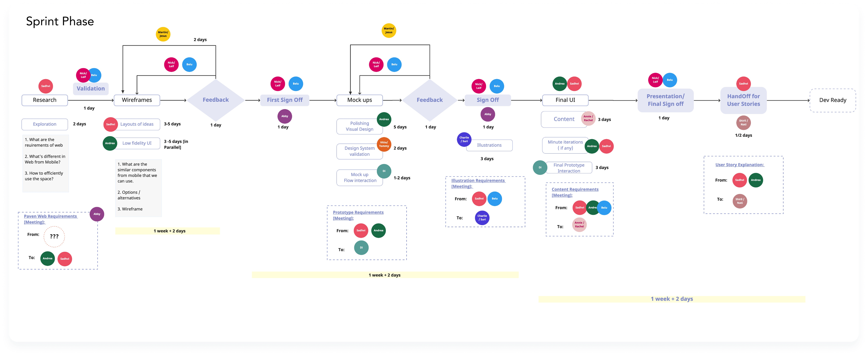Click yellow duration bar with large purple text

pyautogui.click(x=672, y=299)
